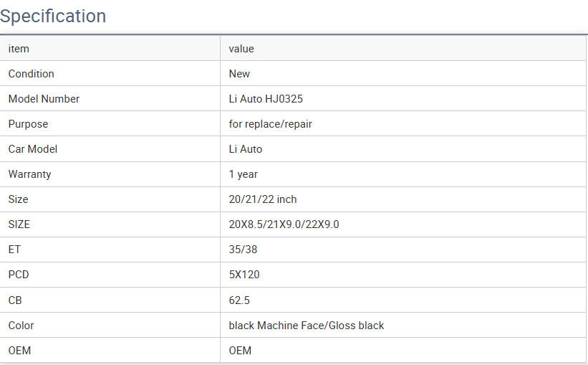The width and height of the screenshot is (588, 365).
Task: Select the 'value' column header
Action: [241, 49]
